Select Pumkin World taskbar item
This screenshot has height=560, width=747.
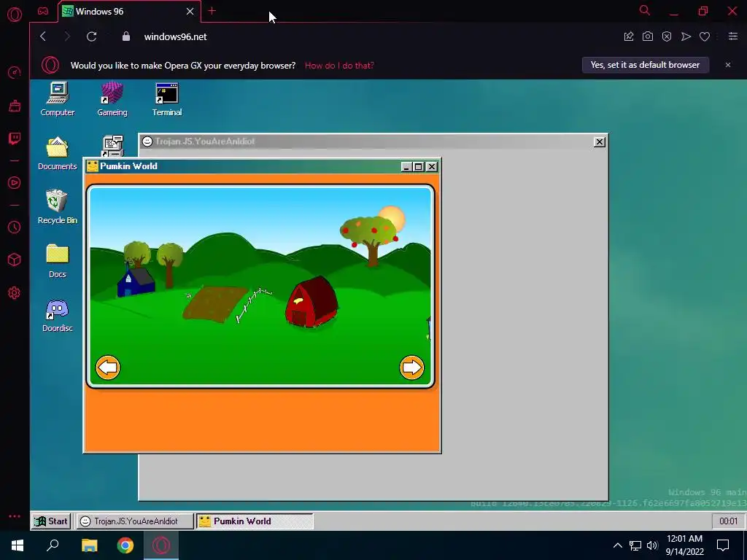point(255,521)
